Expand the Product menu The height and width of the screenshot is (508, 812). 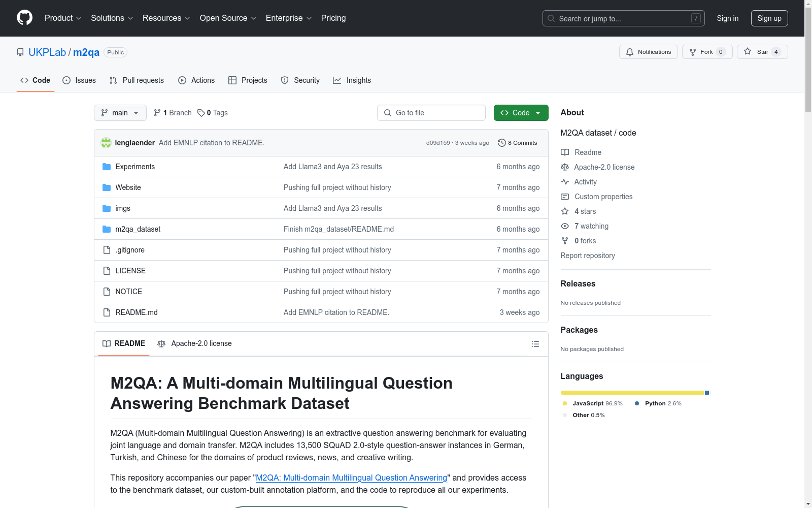pos(63,18)
